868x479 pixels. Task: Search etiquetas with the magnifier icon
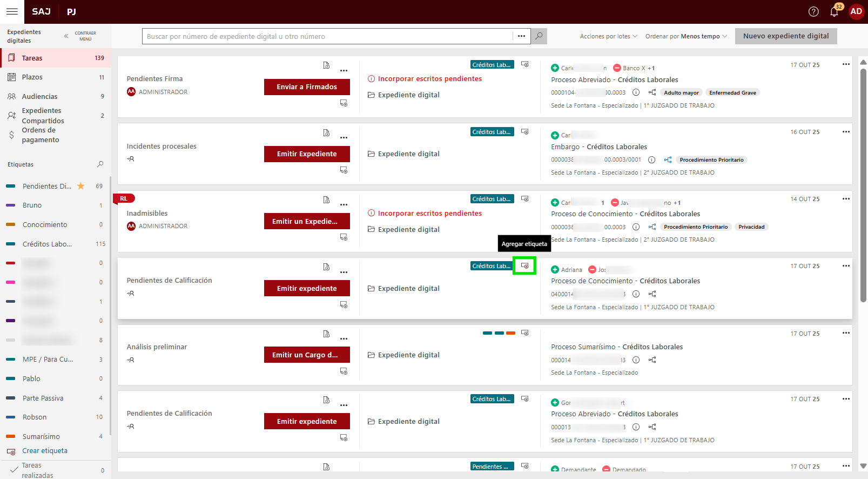100,164
